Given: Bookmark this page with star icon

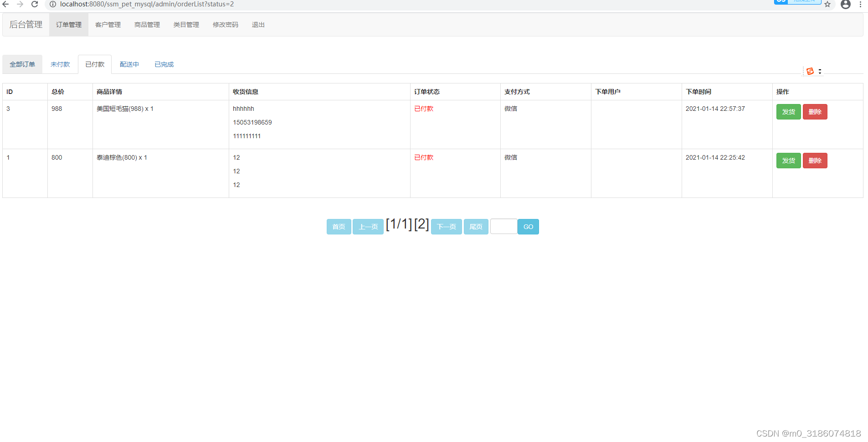Looking at the screenshot, I should [x=827, y=4].
